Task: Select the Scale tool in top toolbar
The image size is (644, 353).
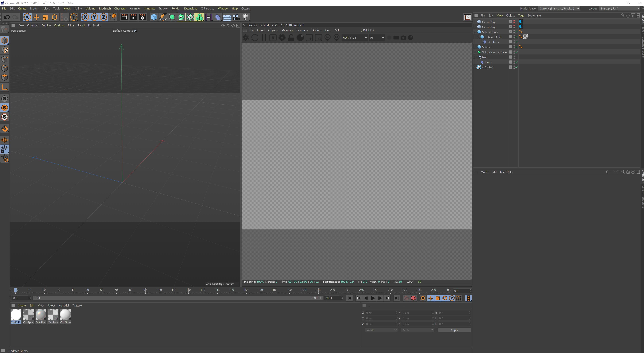Action: tap(45, 17)
